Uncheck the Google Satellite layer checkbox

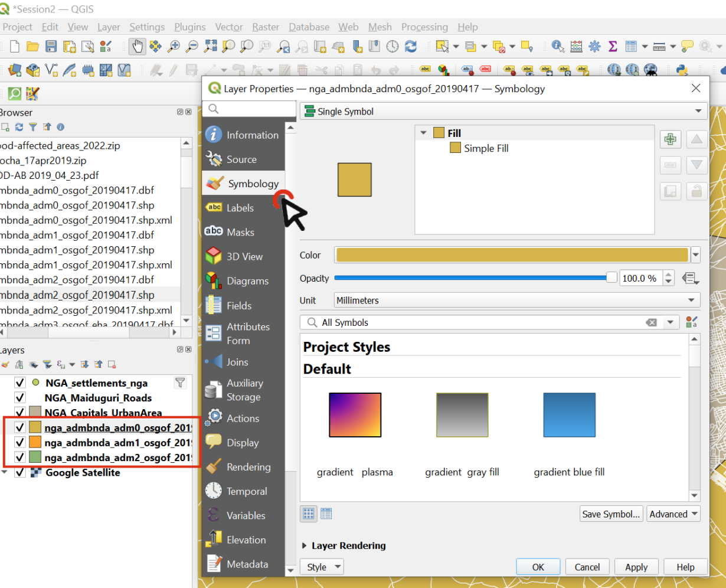tap(20, 472)
